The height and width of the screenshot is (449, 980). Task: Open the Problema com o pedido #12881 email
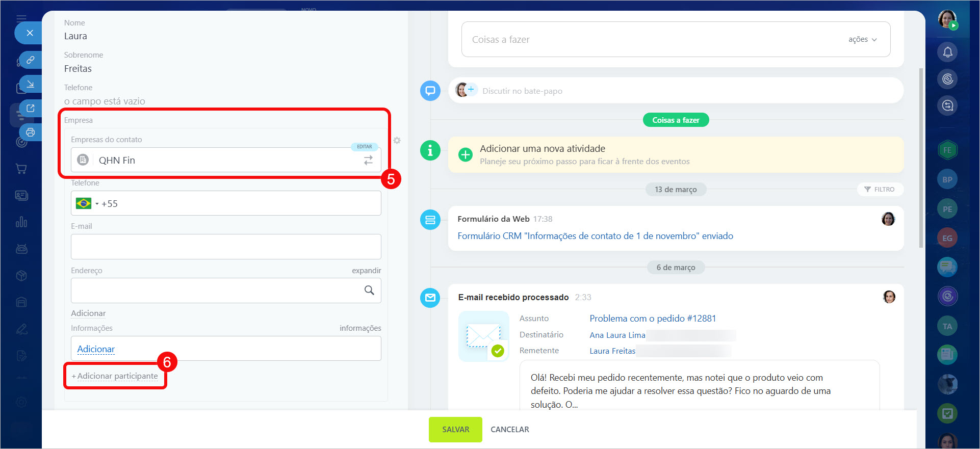(652, 319)
